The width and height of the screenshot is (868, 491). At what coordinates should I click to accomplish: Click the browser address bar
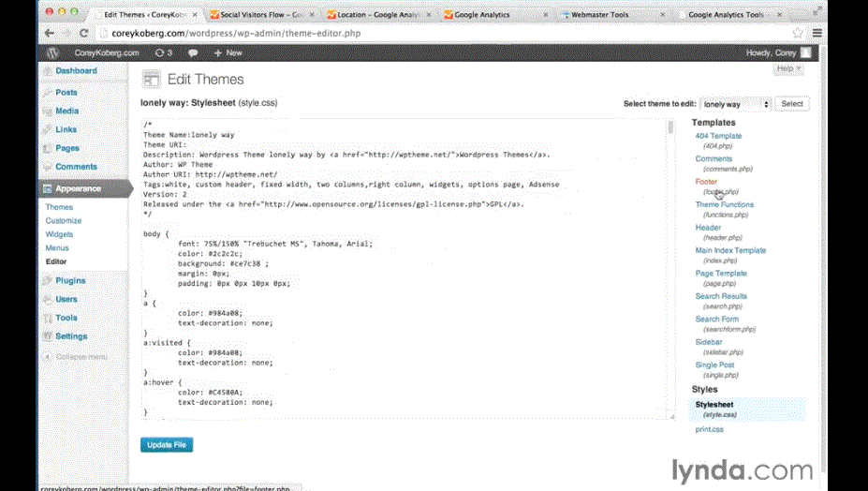[x=443, y=33]
